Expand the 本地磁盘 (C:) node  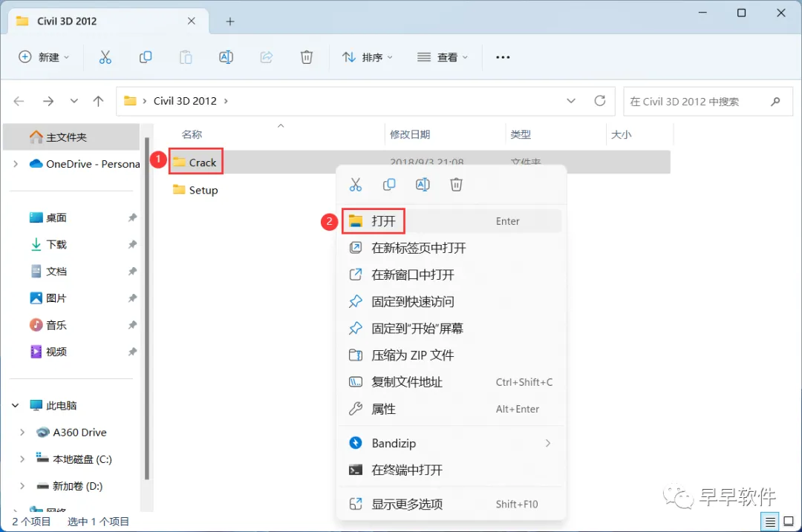click(22, 459)
